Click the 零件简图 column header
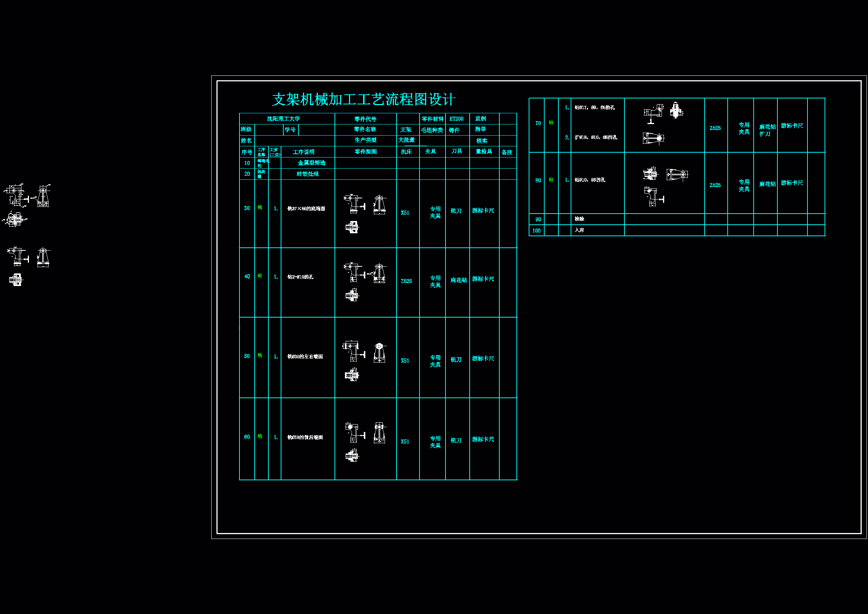Screen dimensions: 868x614 [x=365, y=152]
